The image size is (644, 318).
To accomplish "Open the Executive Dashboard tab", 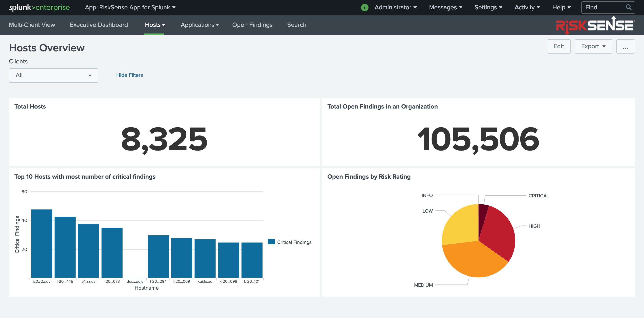I will 99,25.
